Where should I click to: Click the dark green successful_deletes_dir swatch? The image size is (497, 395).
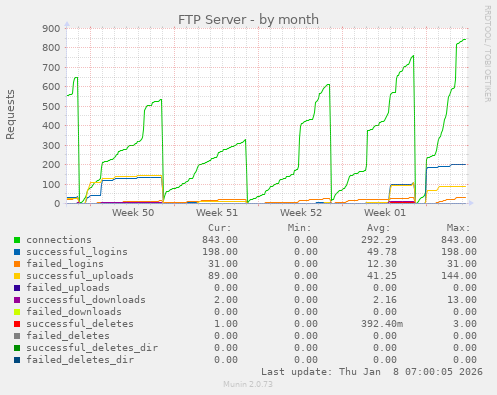(17, 348)
